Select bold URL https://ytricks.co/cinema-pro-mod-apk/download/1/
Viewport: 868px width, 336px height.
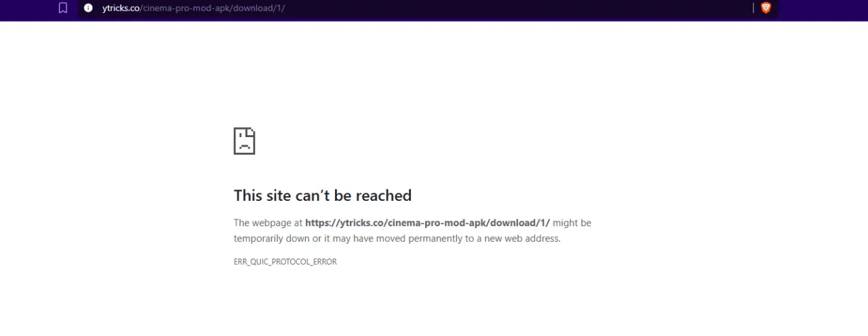(x=427, y=223)
